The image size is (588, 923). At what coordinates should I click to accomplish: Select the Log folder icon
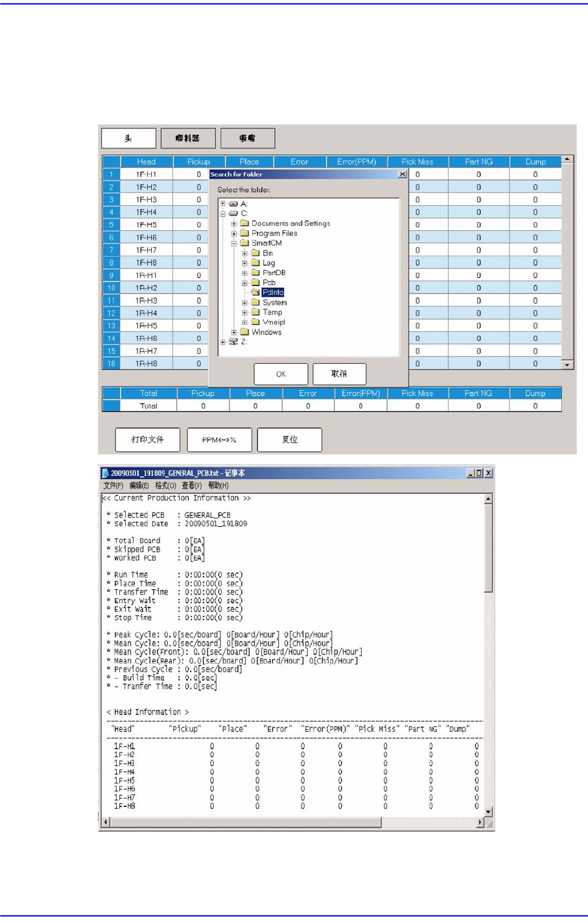[x=255, y=263]
